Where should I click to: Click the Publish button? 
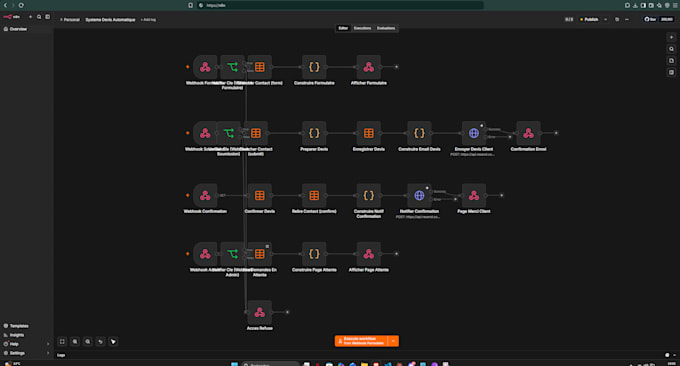589,20
